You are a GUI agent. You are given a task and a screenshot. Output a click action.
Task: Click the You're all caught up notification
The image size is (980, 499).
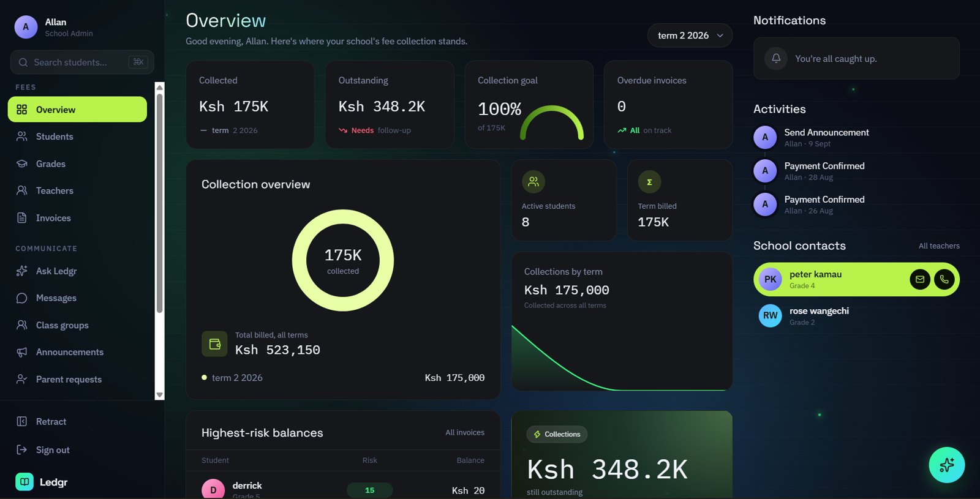tap(856, 58)
